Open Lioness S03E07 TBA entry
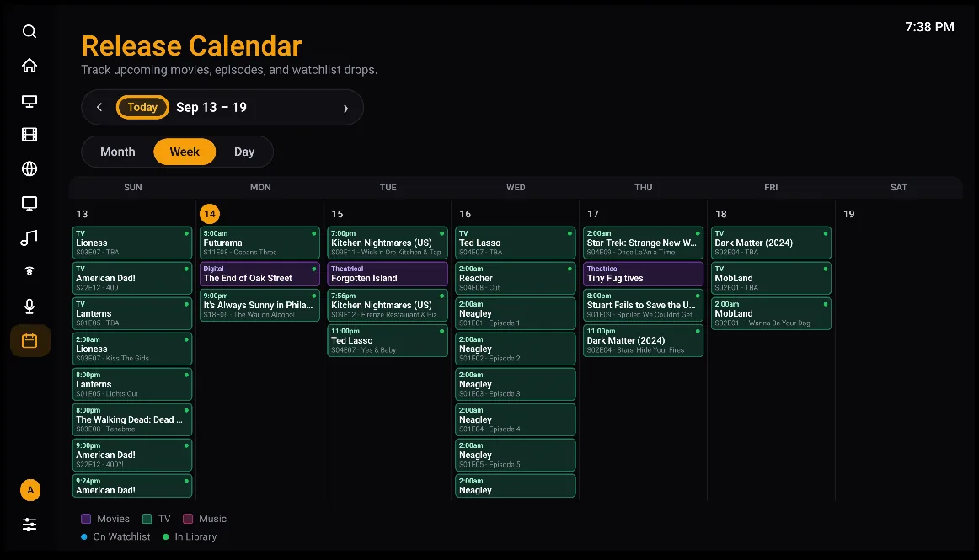 [x=131, y=243]
